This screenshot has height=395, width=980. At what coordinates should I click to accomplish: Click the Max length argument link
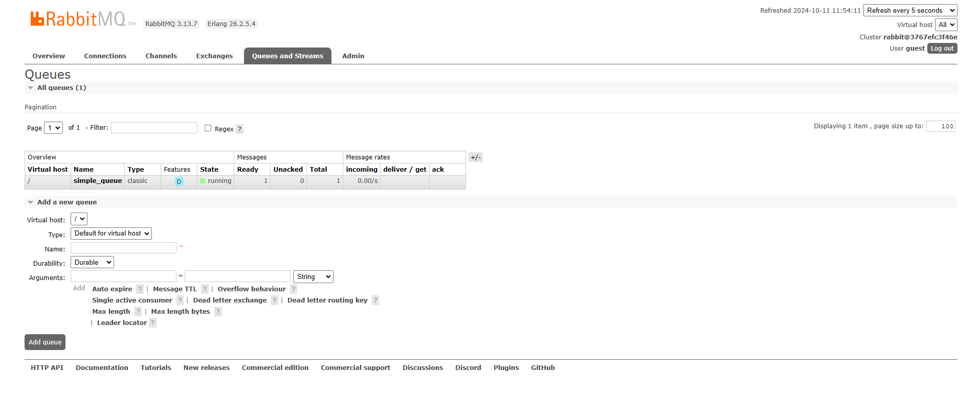(x=111, y=312)
